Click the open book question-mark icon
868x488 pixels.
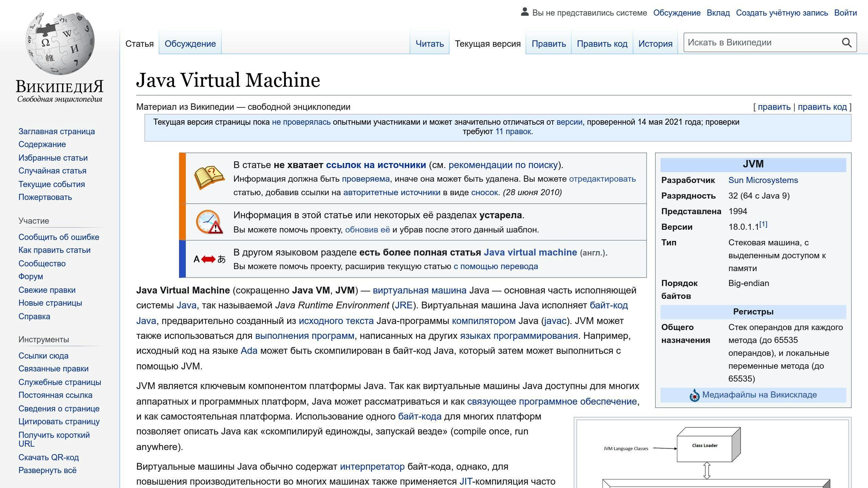pos(209,178)
